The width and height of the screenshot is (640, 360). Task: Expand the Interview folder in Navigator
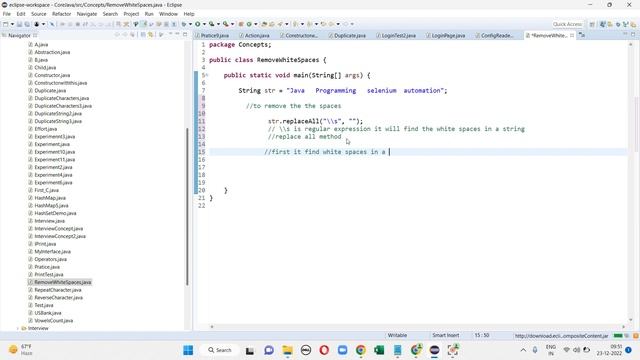coord(18,328)
